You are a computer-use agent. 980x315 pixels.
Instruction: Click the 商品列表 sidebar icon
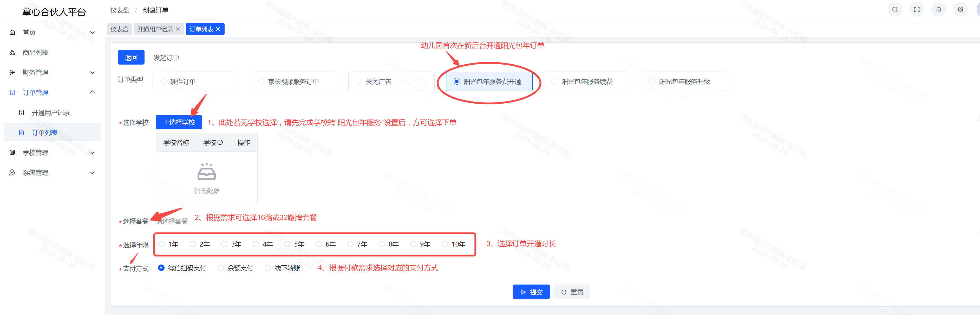(12, 53)
